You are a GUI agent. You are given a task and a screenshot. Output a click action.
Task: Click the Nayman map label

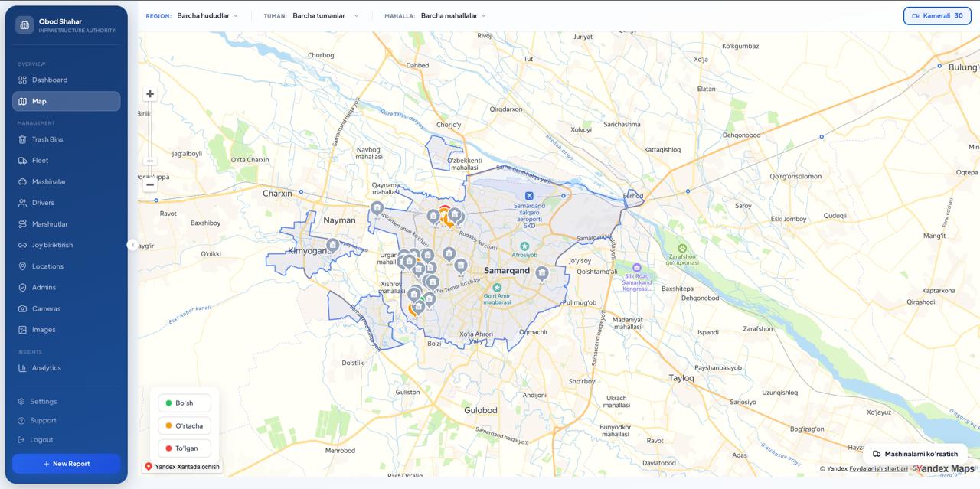point(339,220)
